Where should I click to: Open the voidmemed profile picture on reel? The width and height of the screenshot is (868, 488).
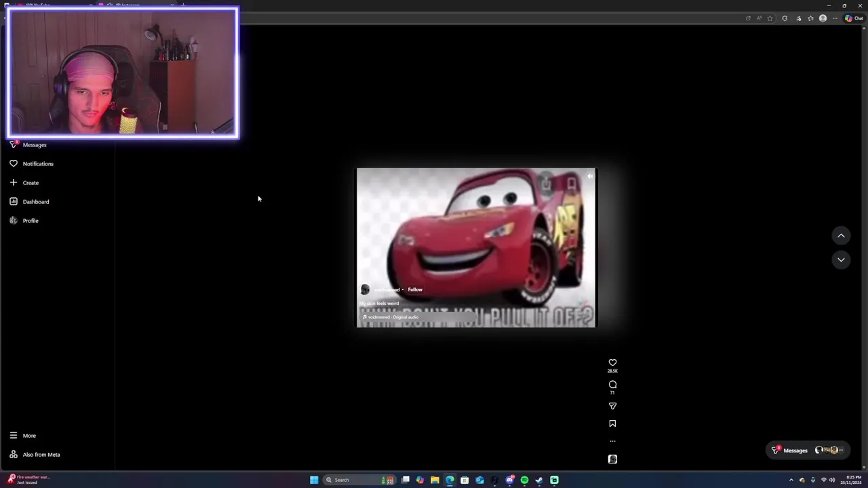[x=365, y=289]
